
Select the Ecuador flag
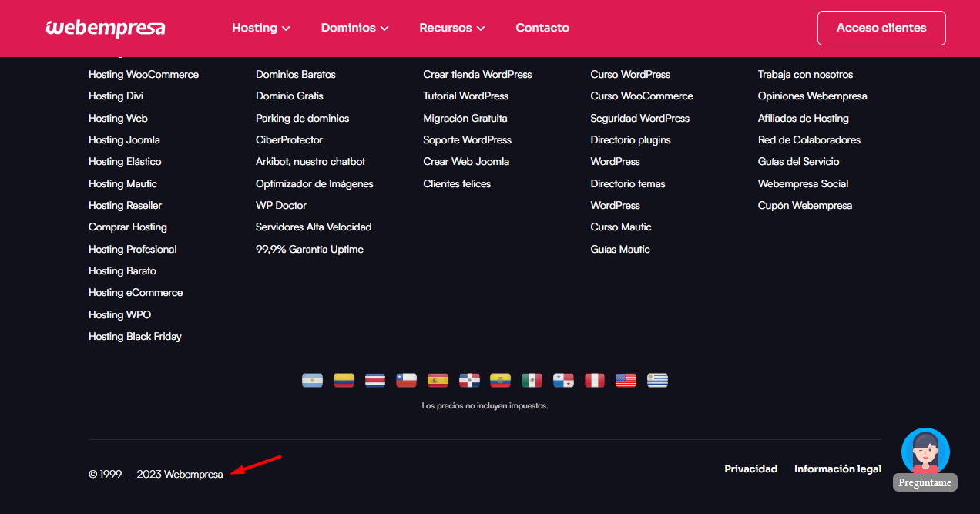coord(501,380)
